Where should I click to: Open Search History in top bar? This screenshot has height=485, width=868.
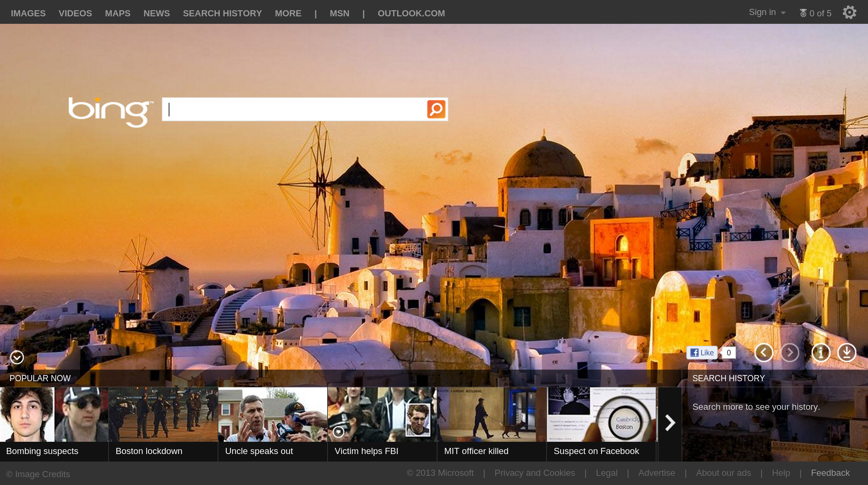[x=222, y=13]
